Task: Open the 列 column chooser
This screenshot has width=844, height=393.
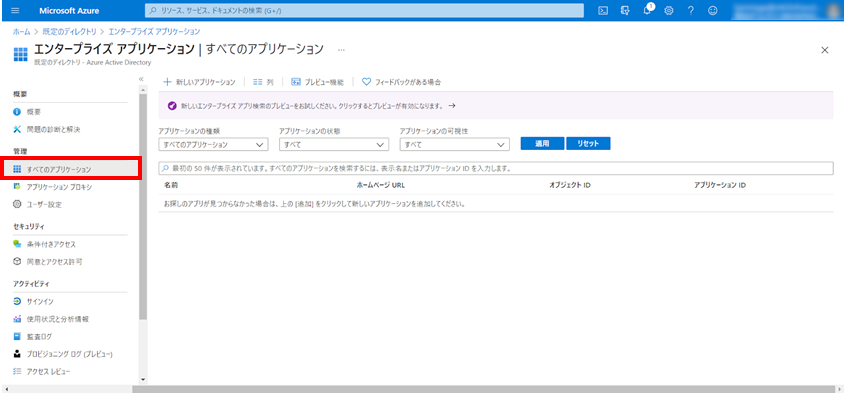Action: (263, 82)
